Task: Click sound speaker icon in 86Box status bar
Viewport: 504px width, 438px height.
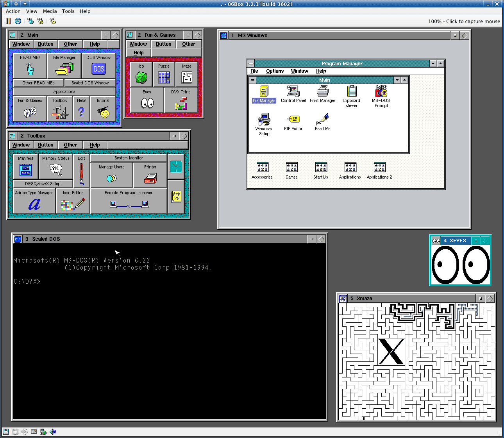Action: tap(53, 432)
